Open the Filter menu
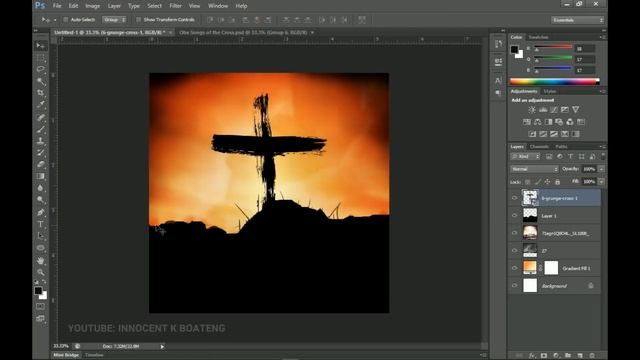The width and height of the screenshot is (640, 360). [x=176, y=6]
